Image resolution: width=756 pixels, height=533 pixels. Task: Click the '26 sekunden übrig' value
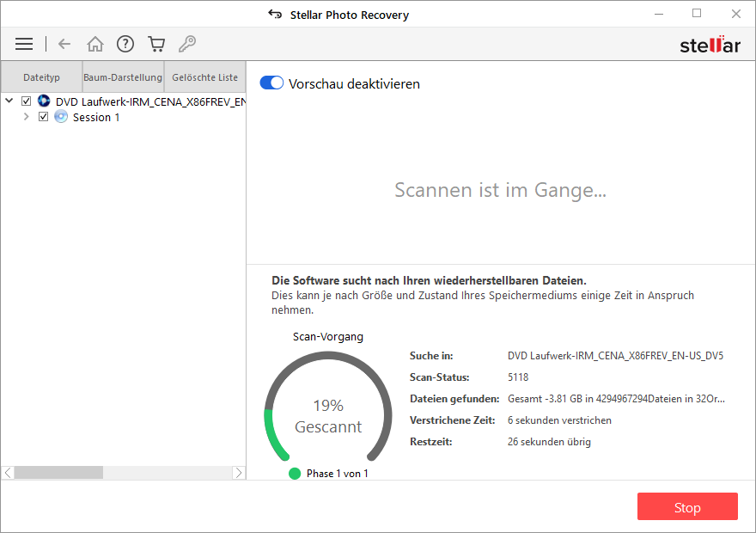[x=549, y=442]
